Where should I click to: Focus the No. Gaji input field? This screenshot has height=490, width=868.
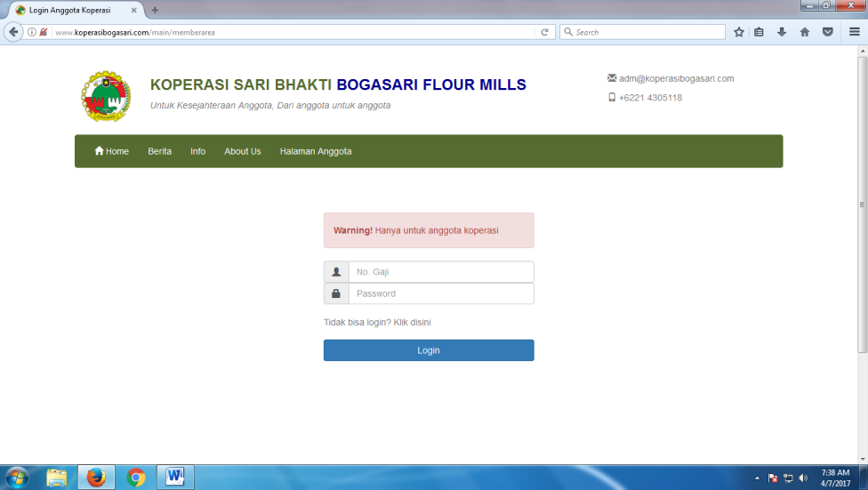[x=441, y=271]
